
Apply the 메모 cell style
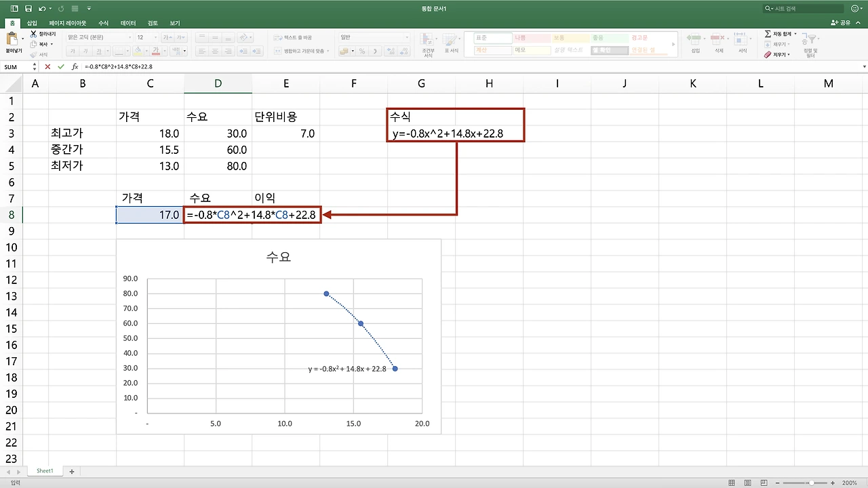531,50
